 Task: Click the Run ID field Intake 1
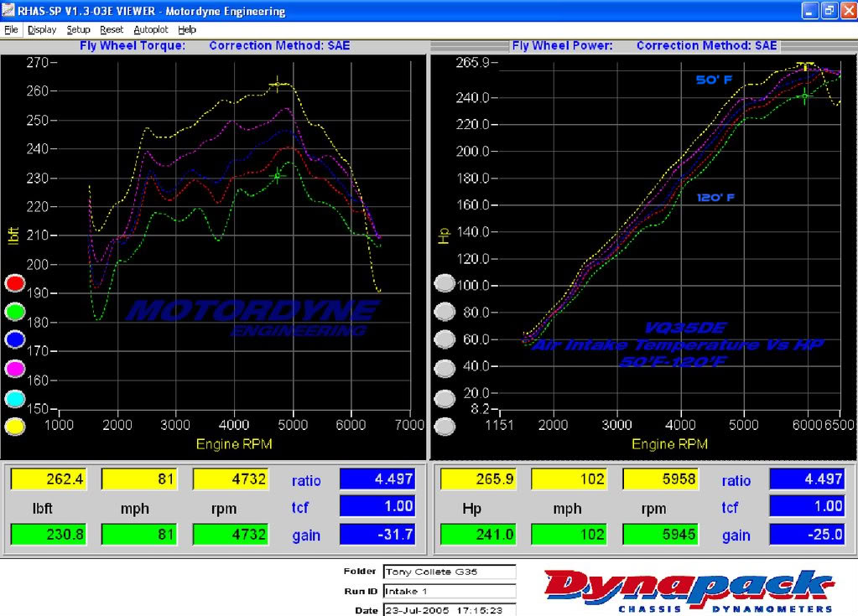point(450,592)
